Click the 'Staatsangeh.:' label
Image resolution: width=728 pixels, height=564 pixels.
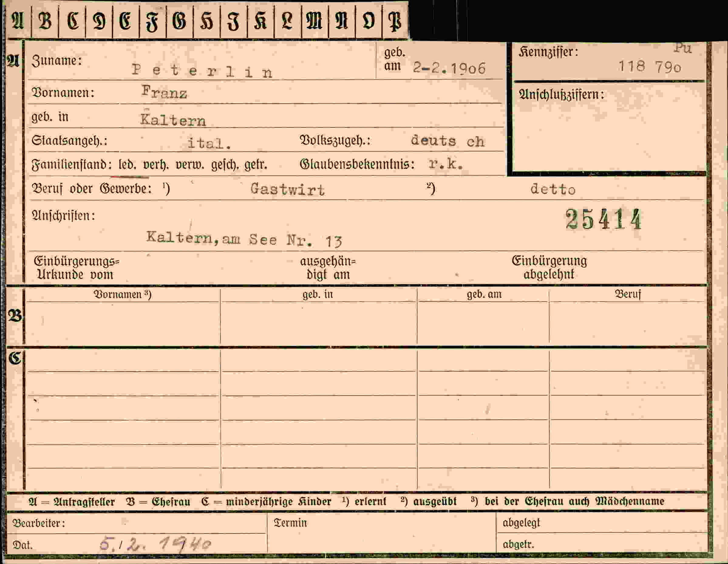69,140
